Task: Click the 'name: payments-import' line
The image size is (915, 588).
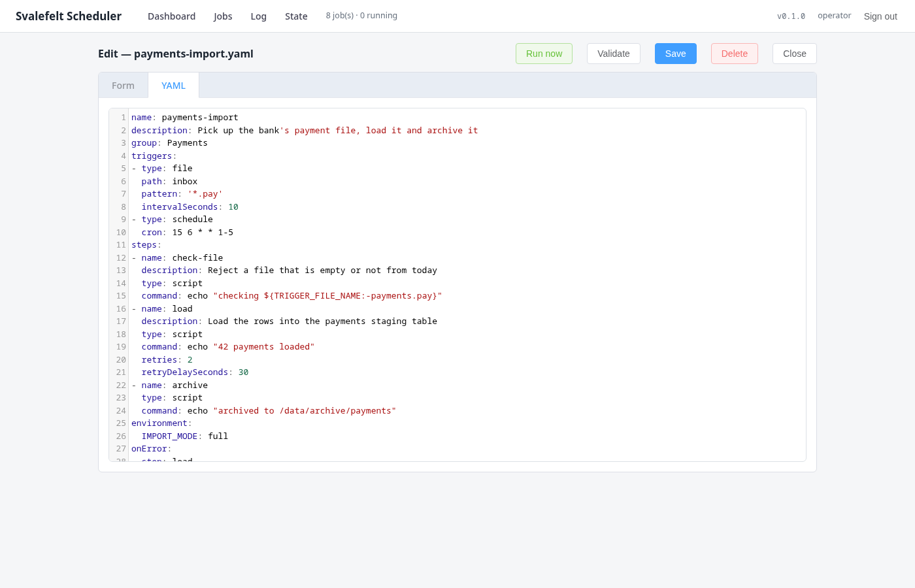Action: [x=185, y=118]
